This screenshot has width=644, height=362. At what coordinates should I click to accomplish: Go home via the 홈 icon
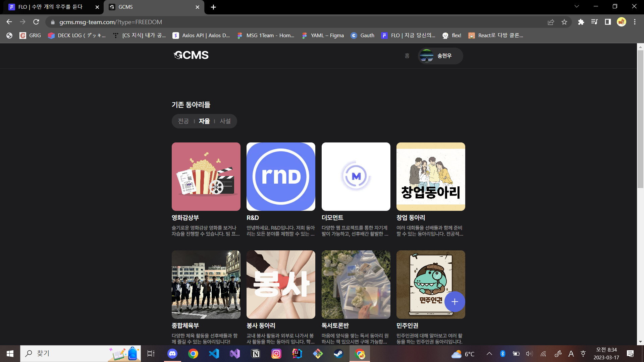407,56
